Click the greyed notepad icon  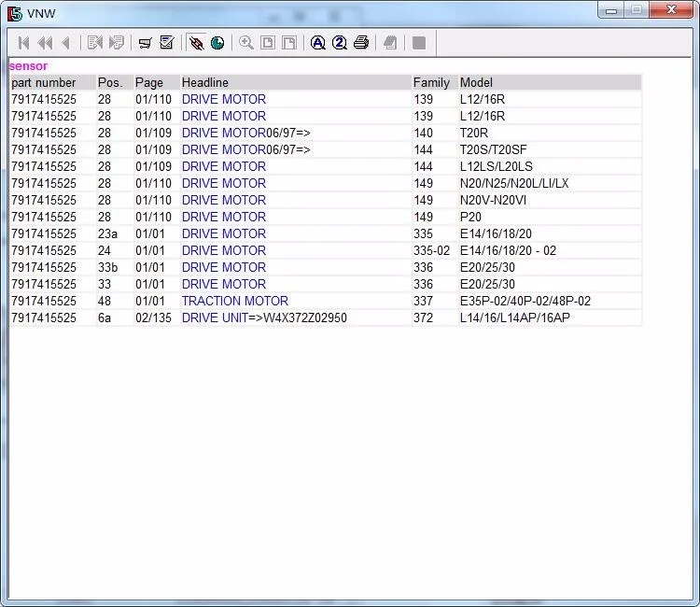point(390,43)
